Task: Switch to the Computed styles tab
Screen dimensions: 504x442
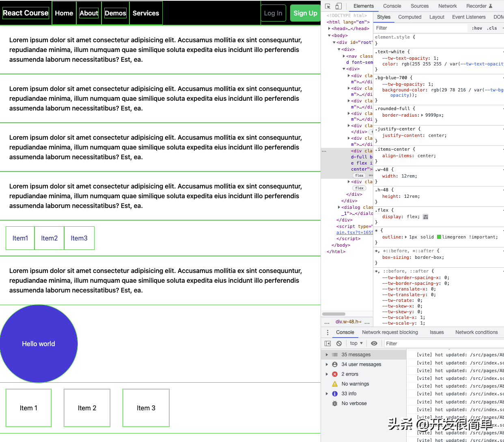Action: click(x=410, y=17)
